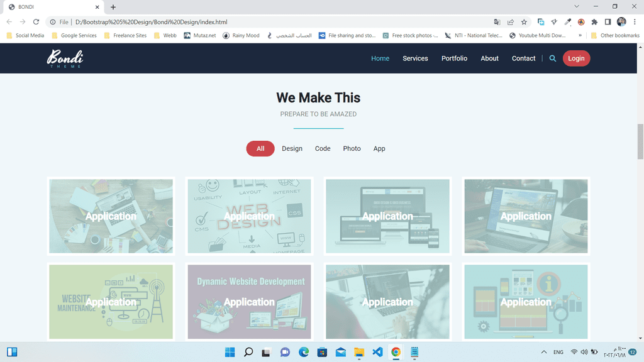Image resolution: width=644 pixels, height=362 pixels.
Task: Open File Explorer from the taskbar
Action: coord(359,352)
